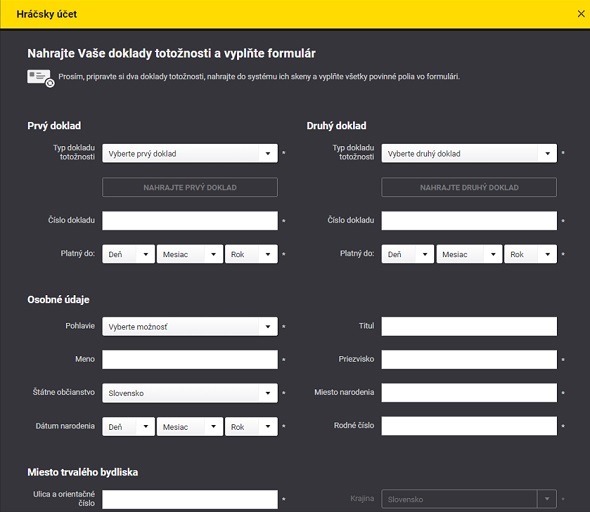The height and width of the screenshot is (512, 590).
Task: Expand birth date 'Rok' dropdown
Action: pos(251,427)
